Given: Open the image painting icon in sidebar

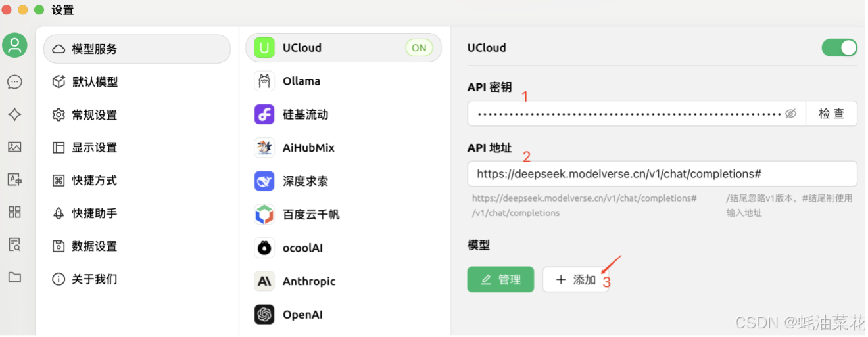Looking at the screenshot, I should 14,147.
